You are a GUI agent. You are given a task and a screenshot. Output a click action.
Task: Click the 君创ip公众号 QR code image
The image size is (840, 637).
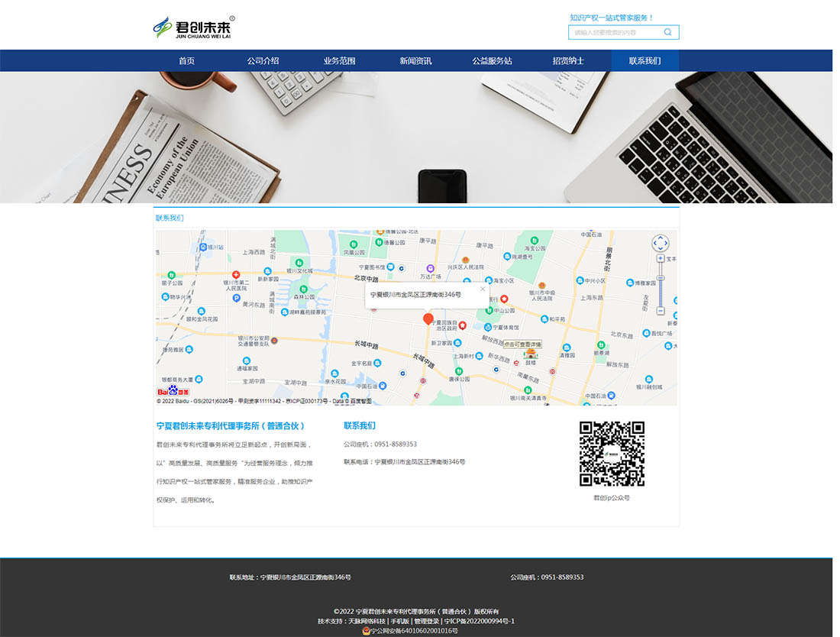[x=612, y=454]
